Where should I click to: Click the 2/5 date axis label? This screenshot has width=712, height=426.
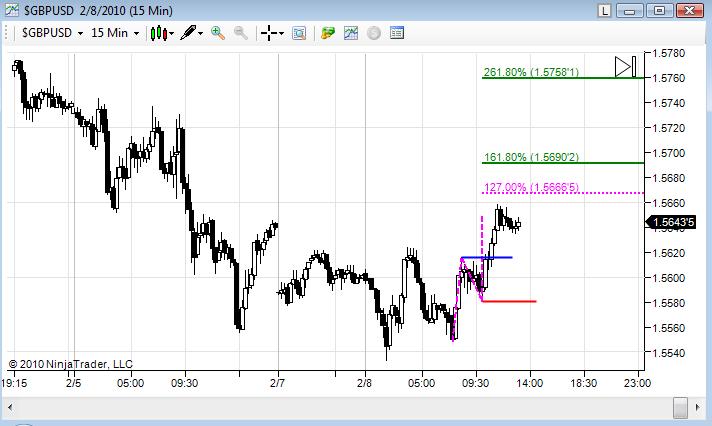tap(73, 383)
